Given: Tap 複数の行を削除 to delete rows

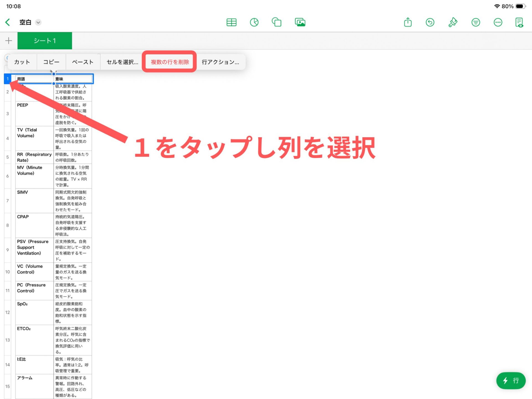Looking at the screenshot, I should click(x=170, y=62).
